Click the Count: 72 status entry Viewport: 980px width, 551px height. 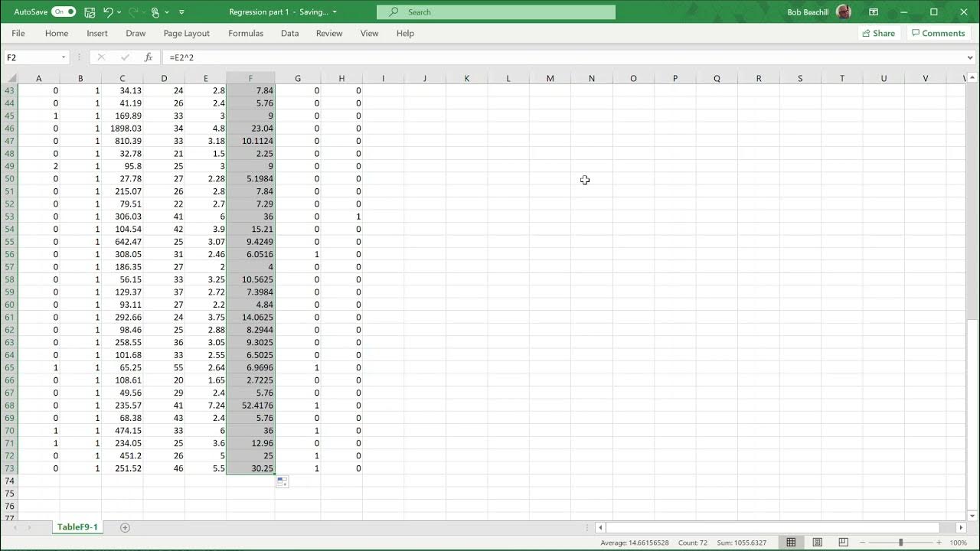coord(693,543)
